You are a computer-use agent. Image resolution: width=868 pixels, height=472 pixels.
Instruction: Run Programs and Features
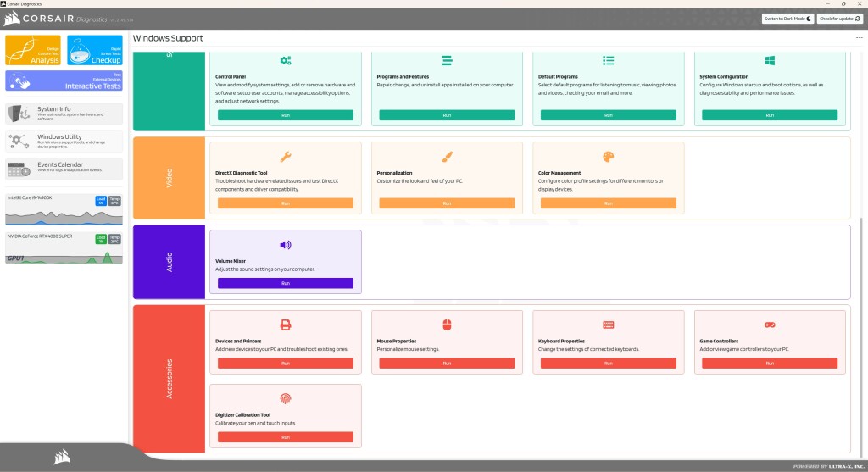click(447, 115)
